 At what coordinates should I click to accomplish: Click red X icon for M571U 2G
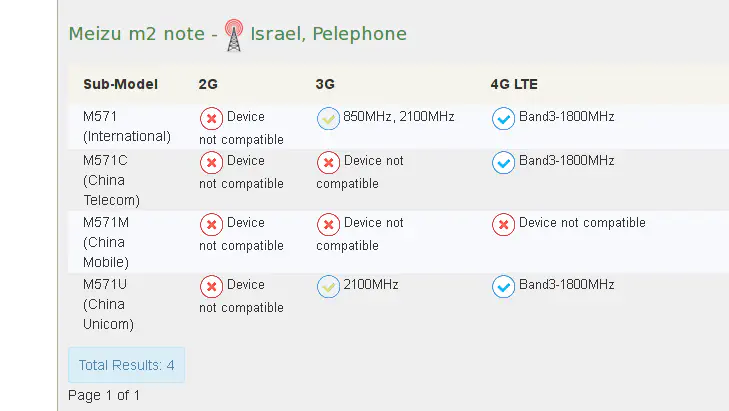tap(211, 286)
